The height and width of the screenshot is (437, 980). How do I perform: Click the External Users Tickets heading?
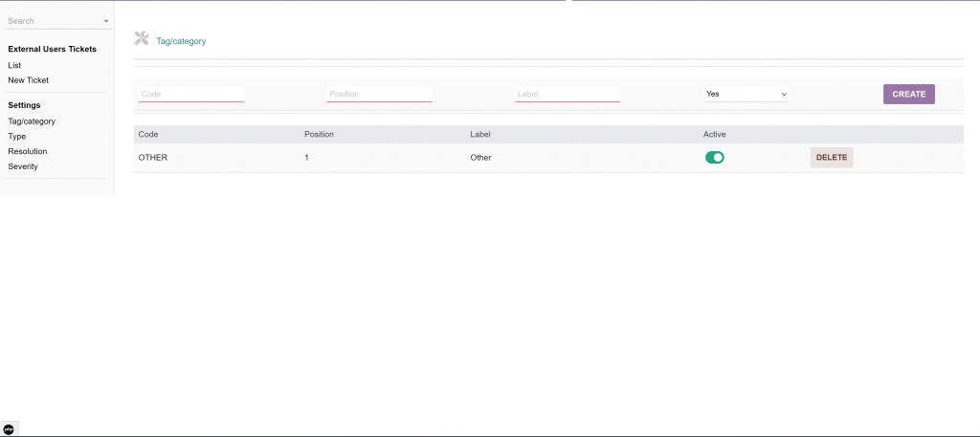point(52,50)
